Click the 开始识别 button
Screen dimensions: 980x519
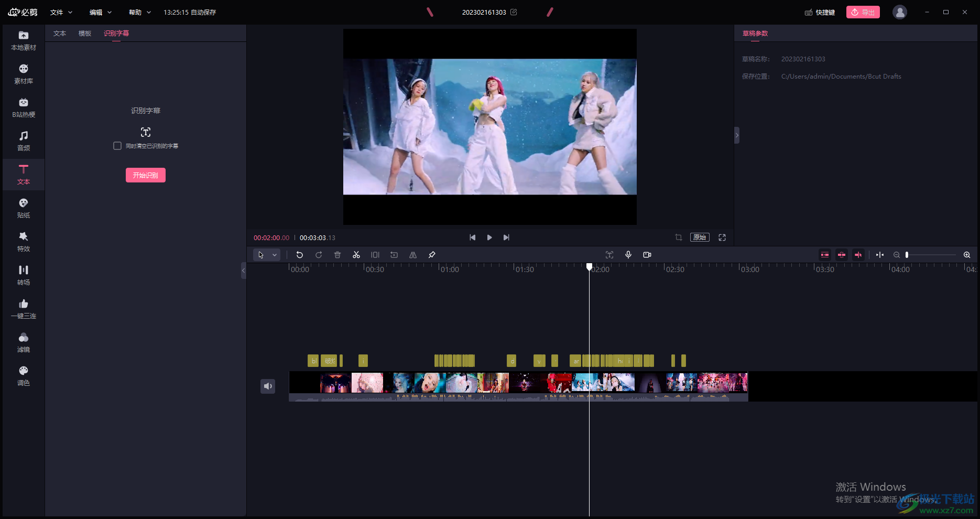coord(146,175)
